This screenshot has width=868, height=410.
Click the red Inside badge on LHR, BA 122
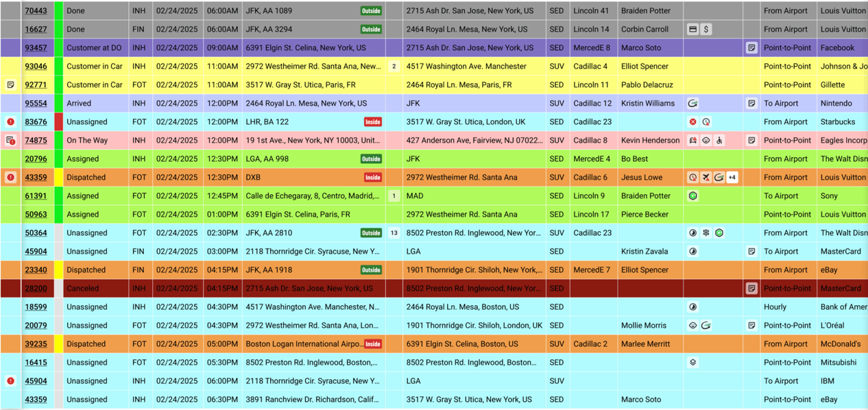click(372, 122)
